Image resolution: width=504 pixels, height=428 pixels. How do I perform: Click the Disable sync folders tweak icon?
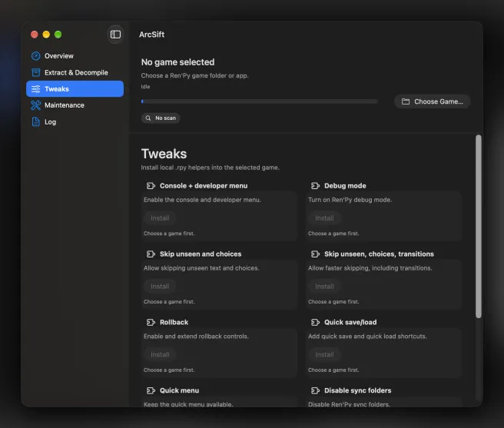pyautogui.click(x=315, y=390)
